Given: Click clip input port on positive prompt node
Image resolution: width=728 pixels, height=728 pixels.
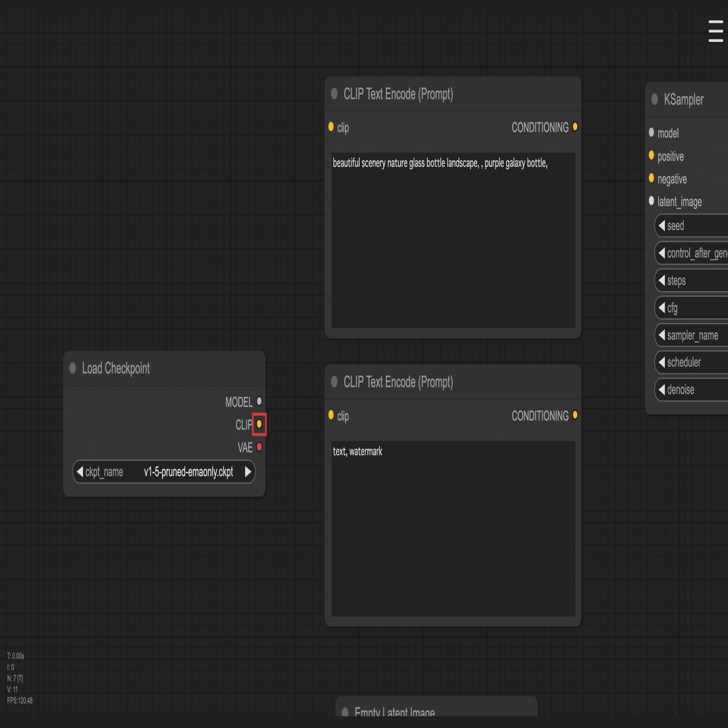Looking at the screenshot, I should click(331, 127).
